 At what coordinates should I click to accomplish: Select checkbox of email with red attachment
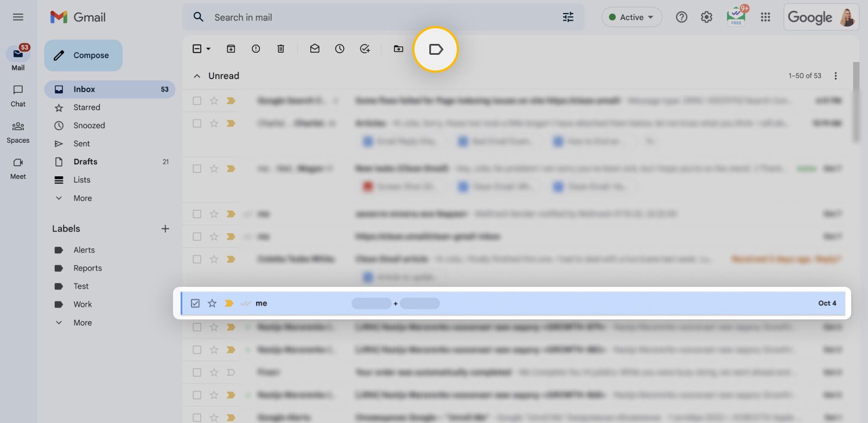[197, 169]
